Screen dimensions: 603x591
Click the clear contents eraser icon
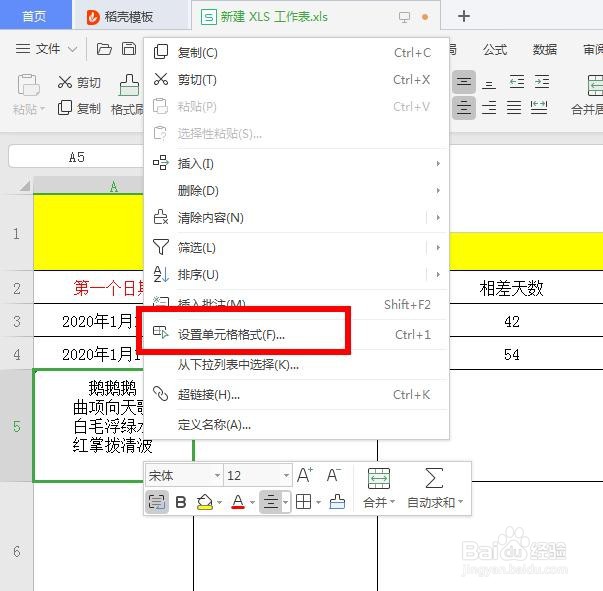pyautogui.click(x=161, y=217)
